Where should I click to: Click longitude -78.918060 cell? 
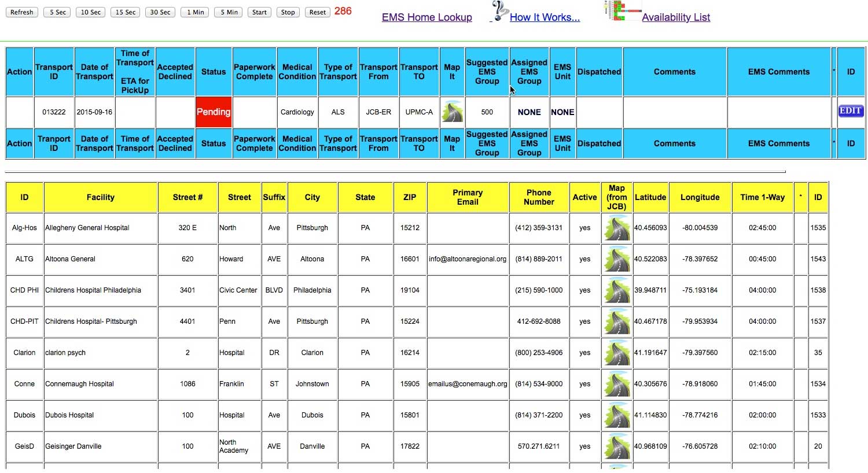coord(700,384)
